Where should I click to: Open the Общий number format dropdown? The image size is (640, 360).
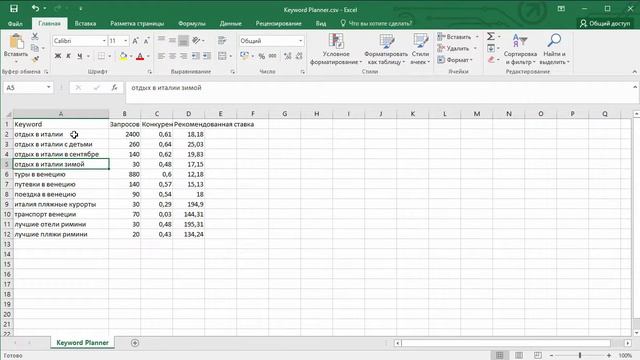pos(301,41)
